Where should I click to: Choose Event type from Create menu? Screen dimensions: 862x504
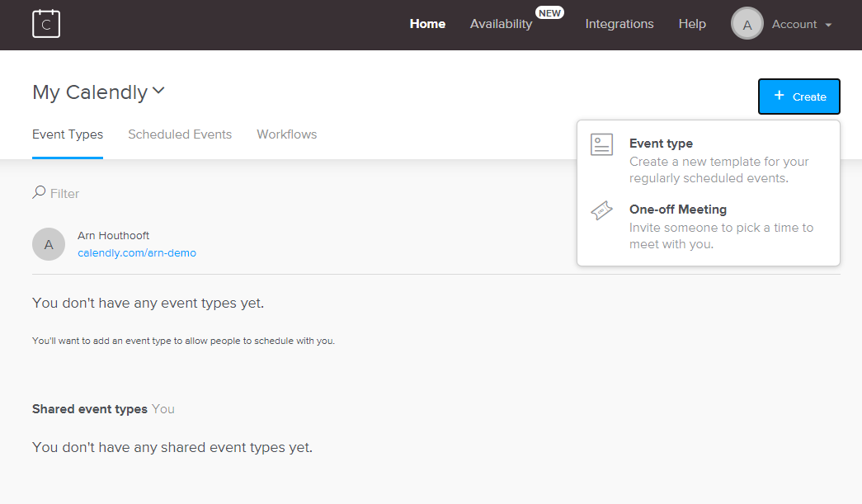(709, 160)
